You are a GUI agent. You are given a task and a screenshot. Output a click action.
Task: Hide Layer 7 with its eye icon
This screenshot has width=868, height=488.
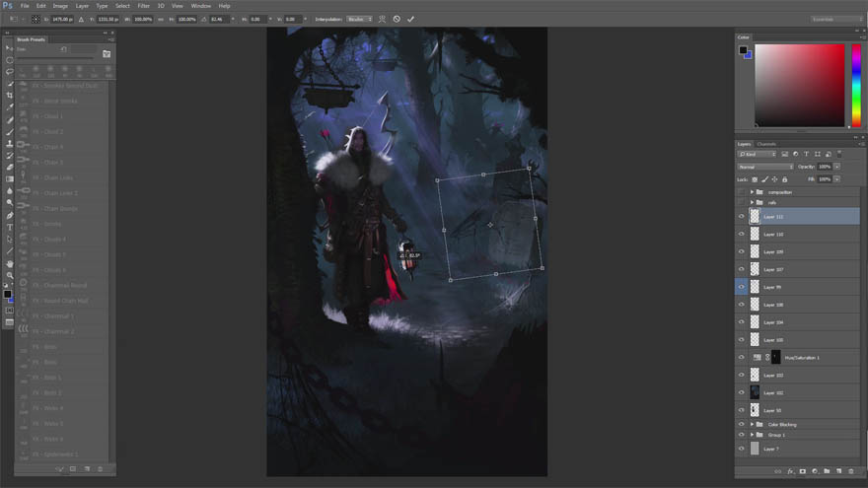[741, 449]
